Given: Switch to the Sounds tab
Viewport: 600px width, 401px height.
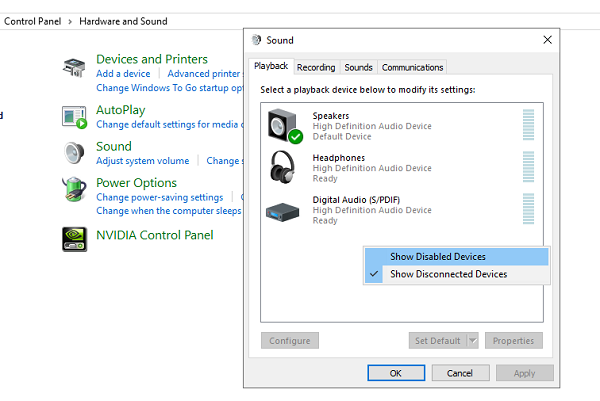Looking at the screenshot, I should coord(358,68).
